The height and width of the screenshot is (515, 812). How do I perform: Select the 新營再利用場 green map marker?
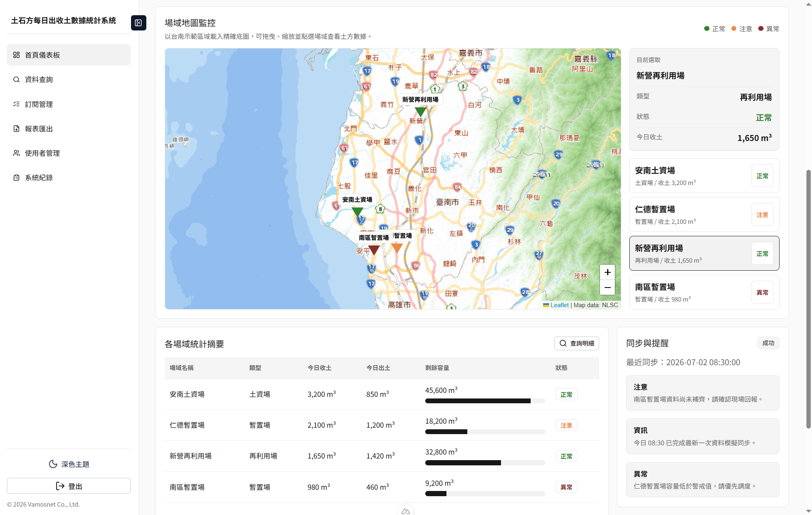click(420, 112)
